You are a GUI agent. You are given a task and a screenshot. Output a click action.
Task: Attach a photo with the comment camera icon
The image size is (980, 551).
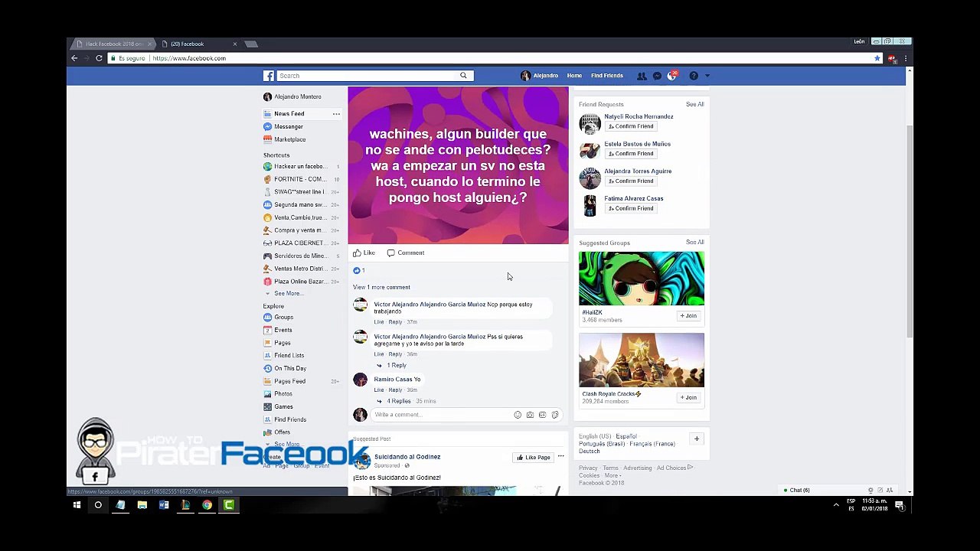530,415
